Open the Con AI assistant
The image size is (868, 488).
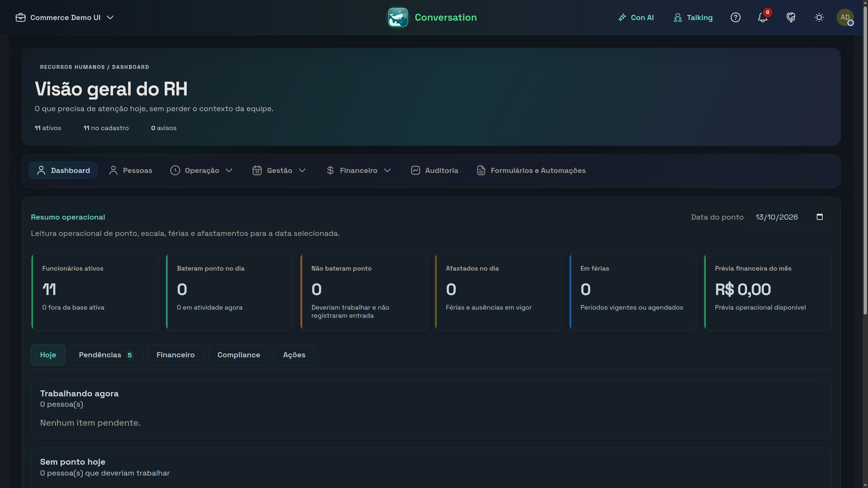click(x=636, y=18)
